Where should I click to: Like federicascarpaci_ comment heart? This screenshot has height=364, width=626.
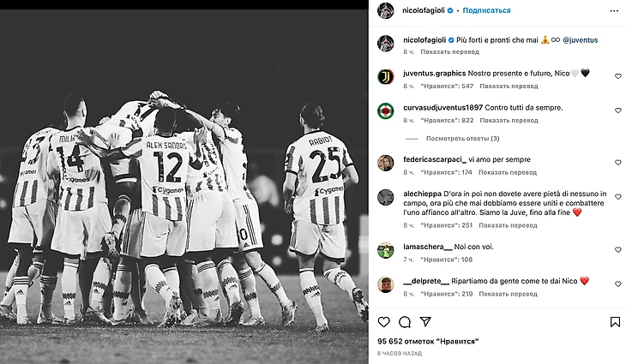(617, 162)
